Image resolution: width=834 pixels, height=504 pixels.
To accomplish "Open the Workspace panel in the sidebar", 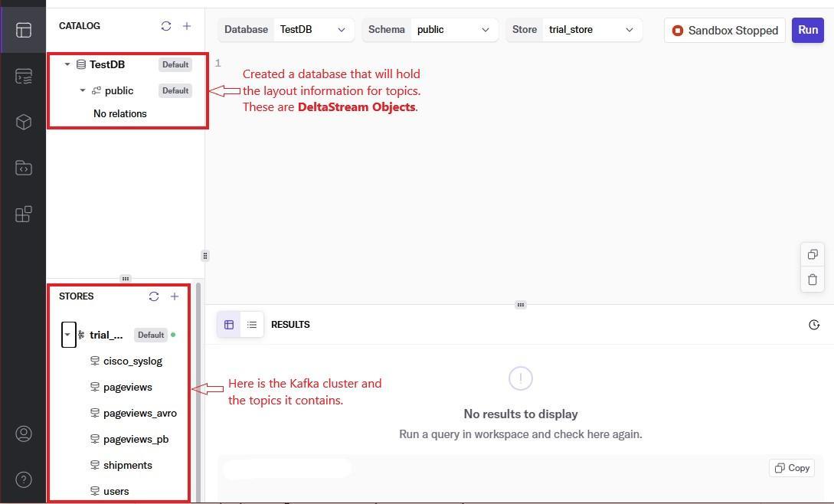I will (24, 30).
